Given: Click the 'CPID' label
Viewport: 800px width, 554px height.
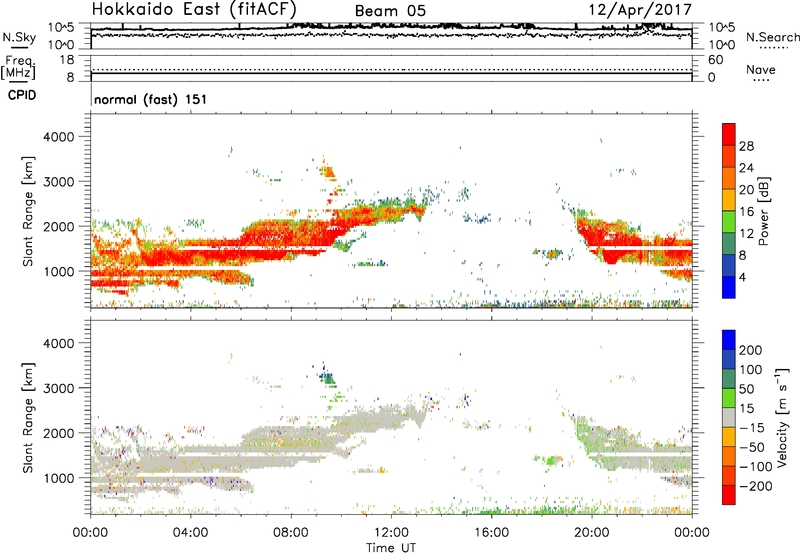Looking at the screenshot, I should [x=22, y=95].
